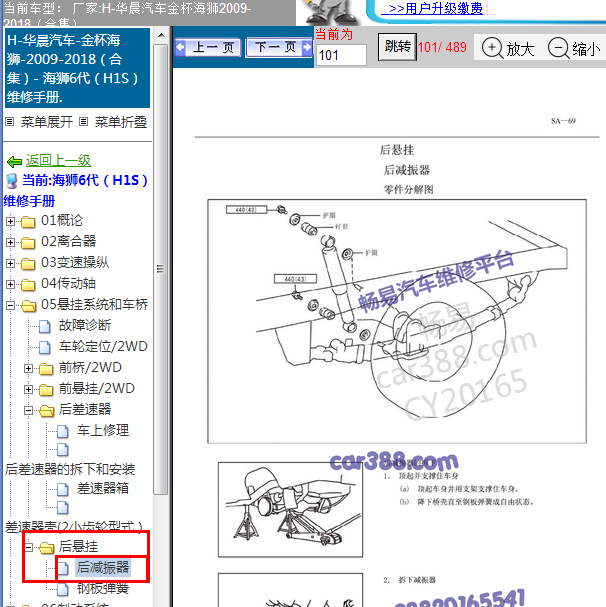The height and width of the screenshot is (607, 606).
Task: Click the 后悬挂 open folder icon
Action: pyautogui.click(x=47, y=547)
